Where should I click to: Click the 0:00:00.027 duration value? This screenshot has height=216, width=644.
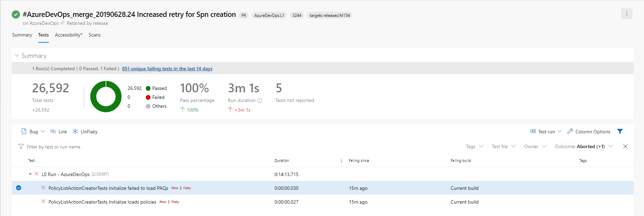(286, 202)
